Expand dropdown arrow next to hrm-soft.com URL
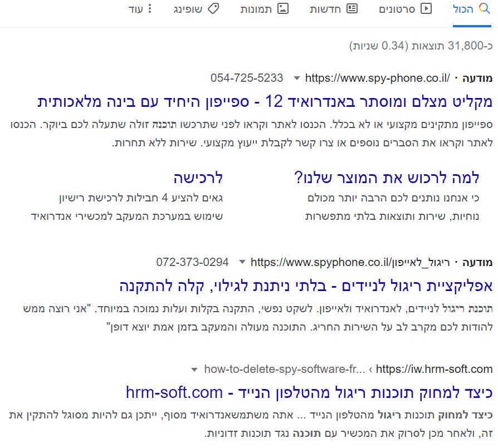The width and height of the screenshot is (498, 448). pyautogui.click(x=194, y=370)
